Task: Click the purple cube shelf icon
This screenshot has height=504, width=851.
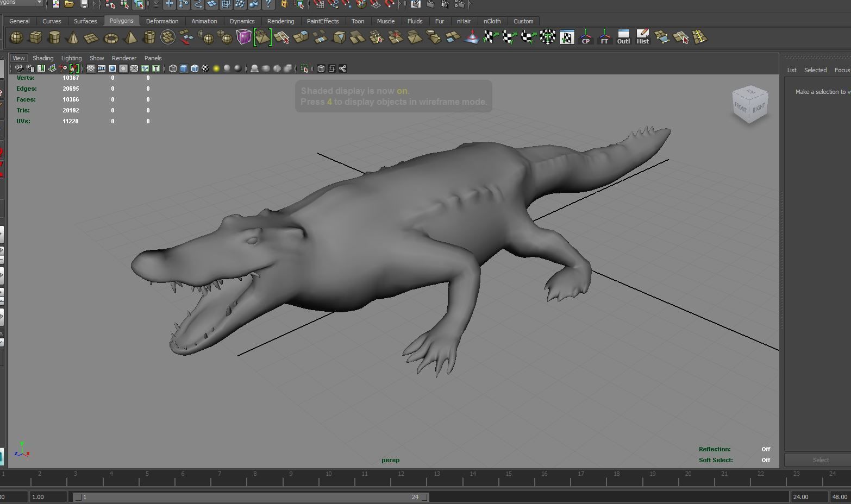Action: pyautogui.click(x=244, y=37)
